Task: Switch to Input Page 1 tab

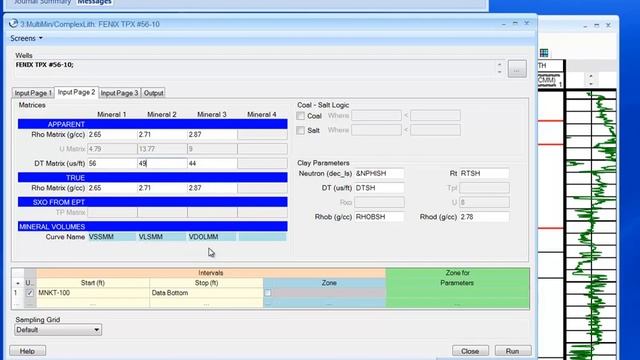Action: coord(33,93)
